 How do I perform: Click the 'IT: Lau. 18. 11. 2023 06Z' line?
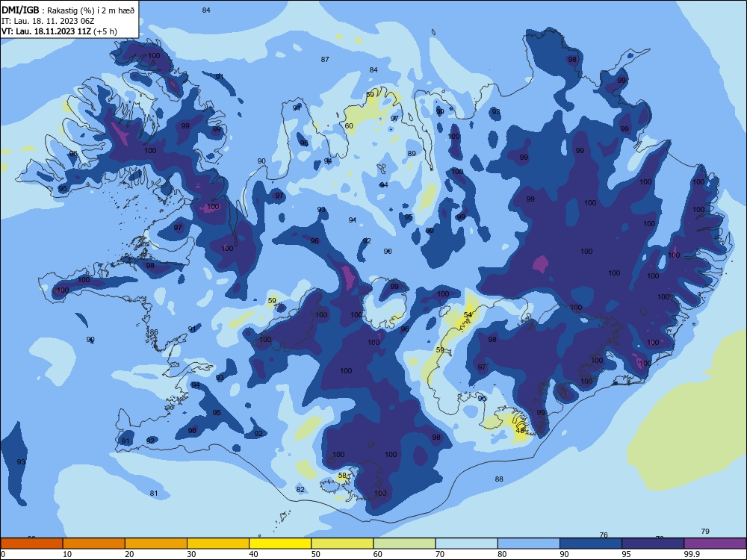coord(48,21)
